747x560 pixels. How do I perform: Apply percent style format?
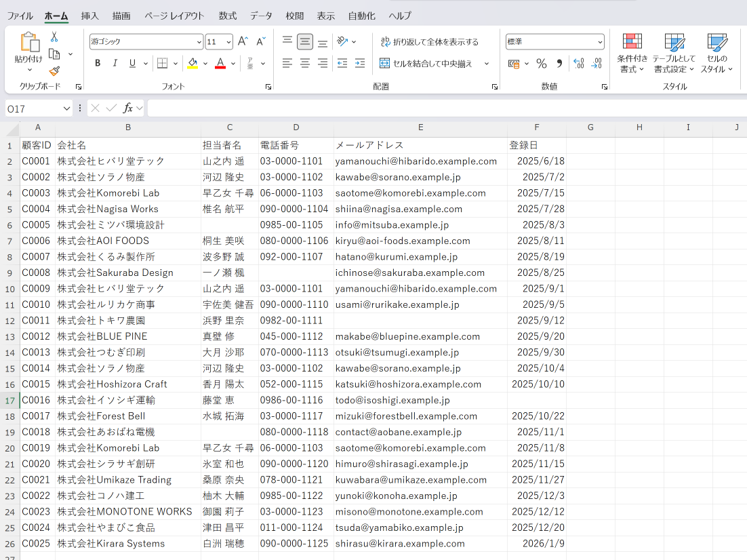pyautogui.click(x=541, y=63)
